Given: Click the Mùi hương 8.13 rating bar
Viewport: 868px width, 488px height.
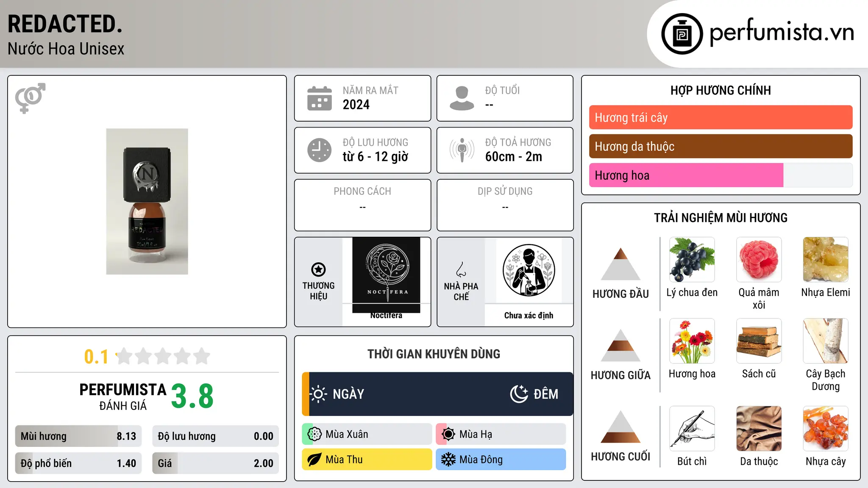Looking at the screenshot, I should pos(78,436).
